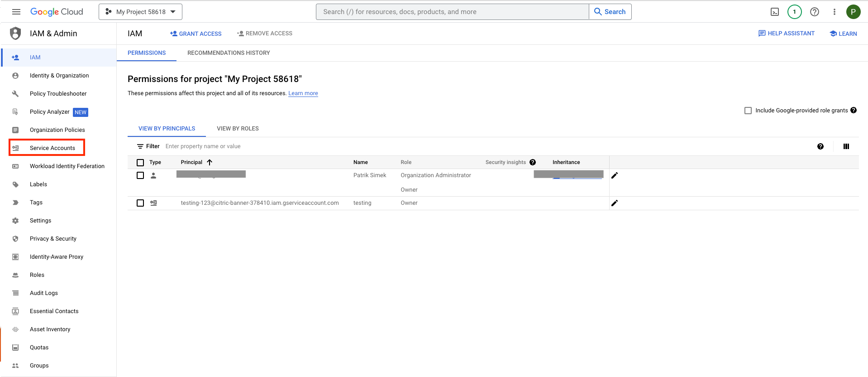The height and width of the screenshot is (377, 868).
Task: Switch to Recommendations History tab
Action: pos(229,53)
